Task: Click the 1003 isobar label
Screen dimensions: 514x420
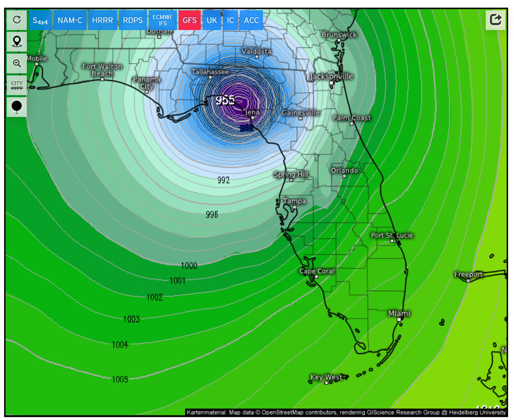Action: pos(131,319)
